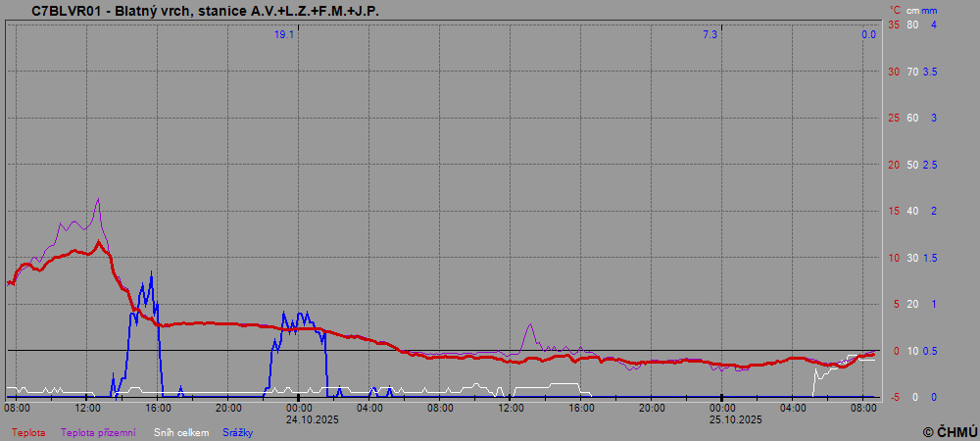Image resolution: width=980 pixels, height=441 pixels.
Task: Select the Teplota přízemní legend entry
Action: click(98, 432)
